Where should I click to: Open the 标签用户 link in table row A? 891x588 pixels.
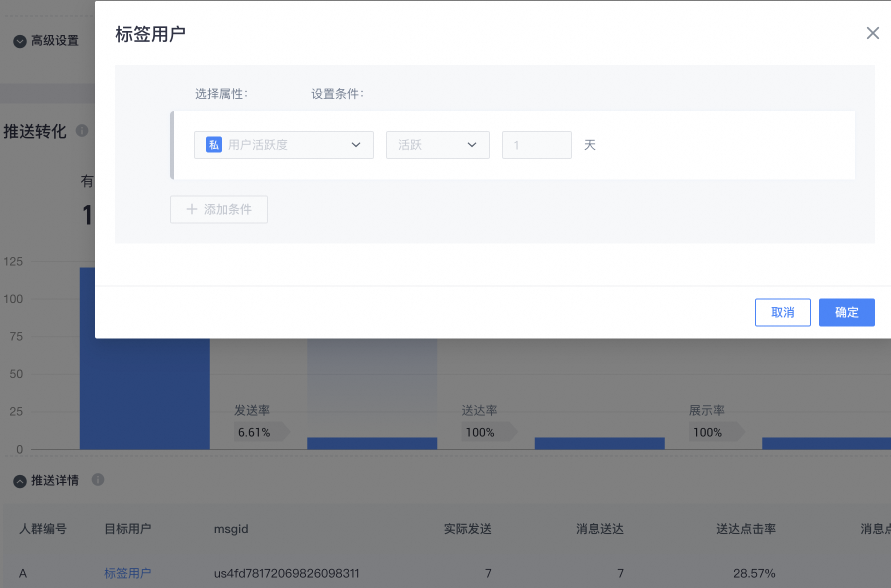click(127, 573)
